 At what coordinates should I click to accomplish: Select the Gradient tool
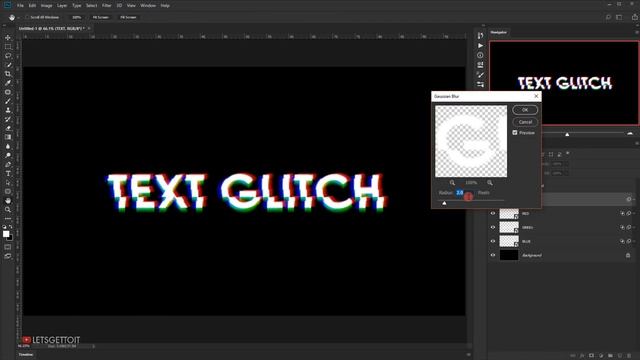8,137
